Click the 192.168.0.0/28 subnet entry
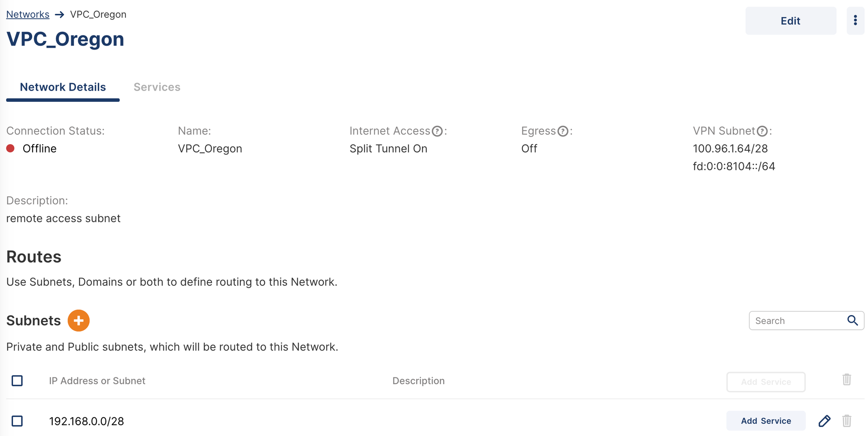The height and width of the screenshot is (436, 868). click(87, 421)
